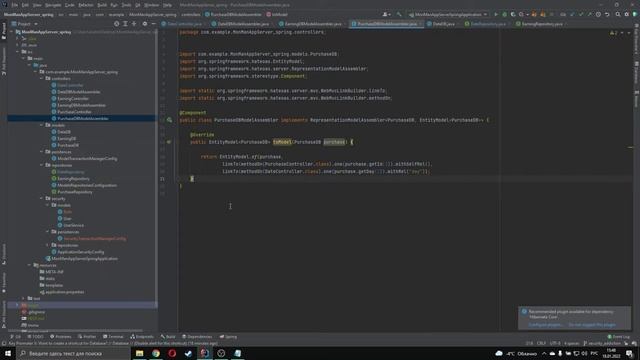Collapse the models package under main
Screen dimensions: 640x360
click(42, 125)
